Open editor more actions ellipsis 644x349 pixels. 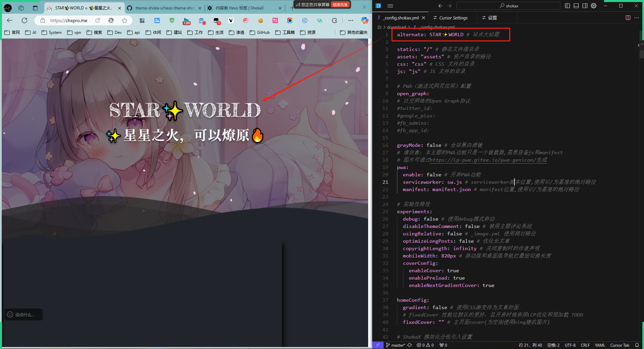(637, 18)
